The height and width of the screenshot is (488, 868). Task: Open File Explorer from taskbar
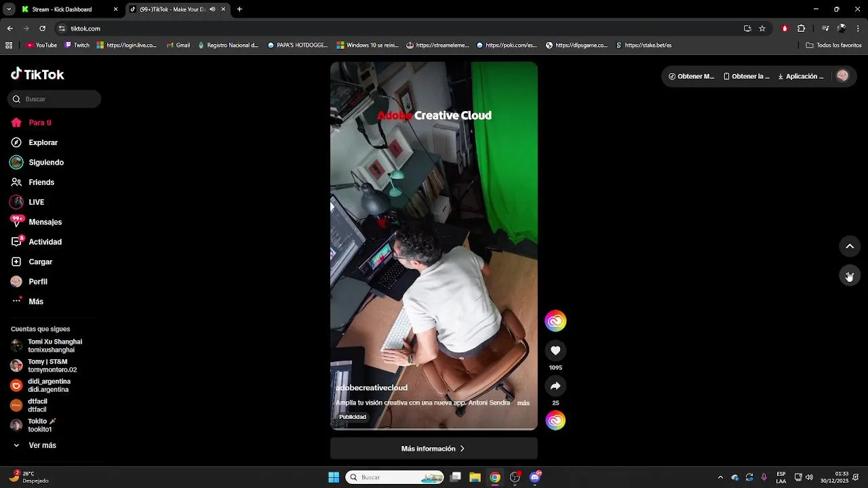tap(475, 477)
